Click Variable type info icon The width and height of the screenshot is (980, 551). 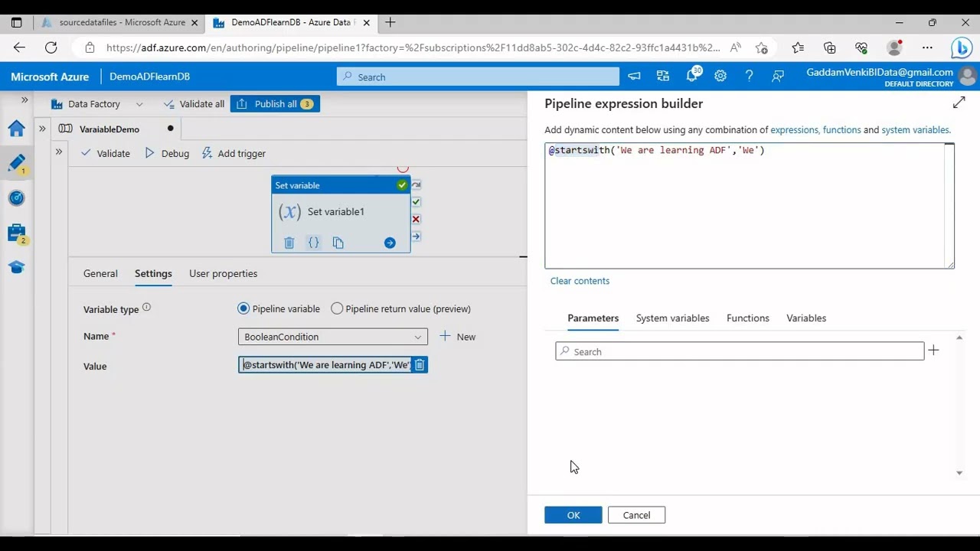pyautogui.click(x=146, y=308)
